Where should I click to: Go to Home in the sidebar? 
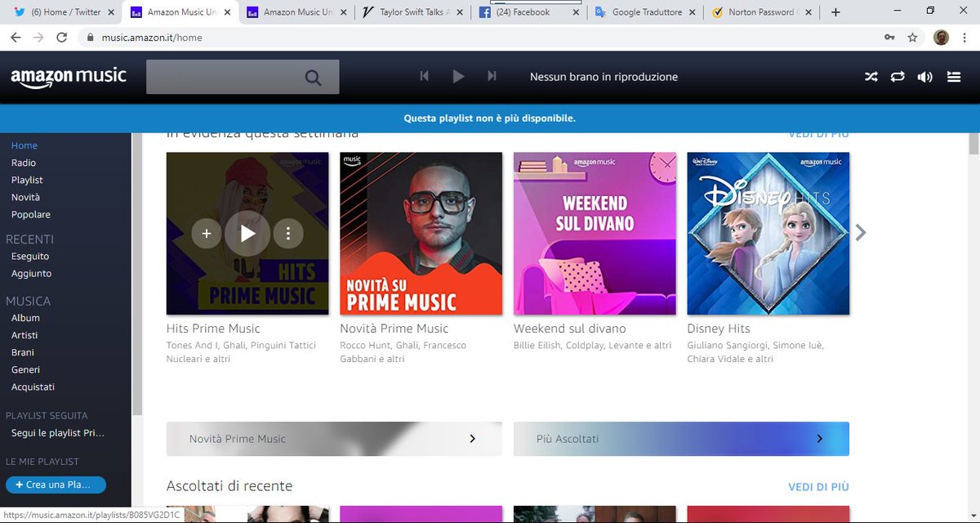24,145
